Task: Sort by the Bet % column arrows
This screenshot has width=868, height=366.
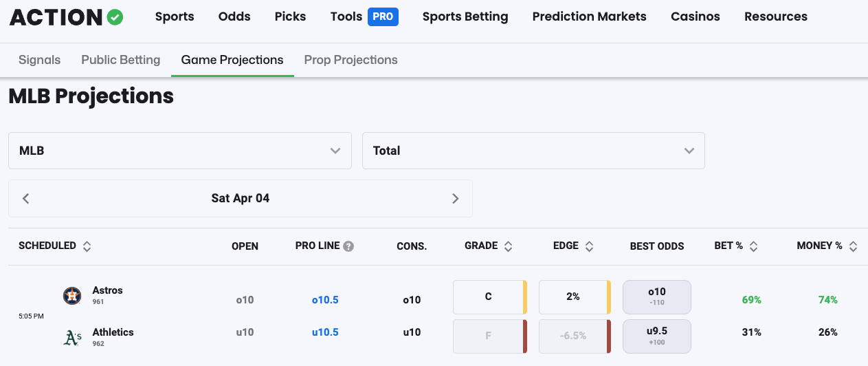Action: [x=753, y=246]
